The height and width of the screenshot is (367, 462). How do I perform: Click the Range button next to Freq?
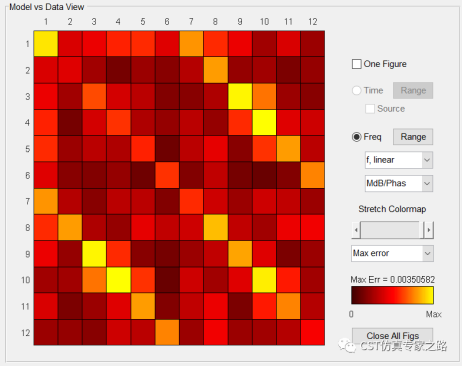413,137
